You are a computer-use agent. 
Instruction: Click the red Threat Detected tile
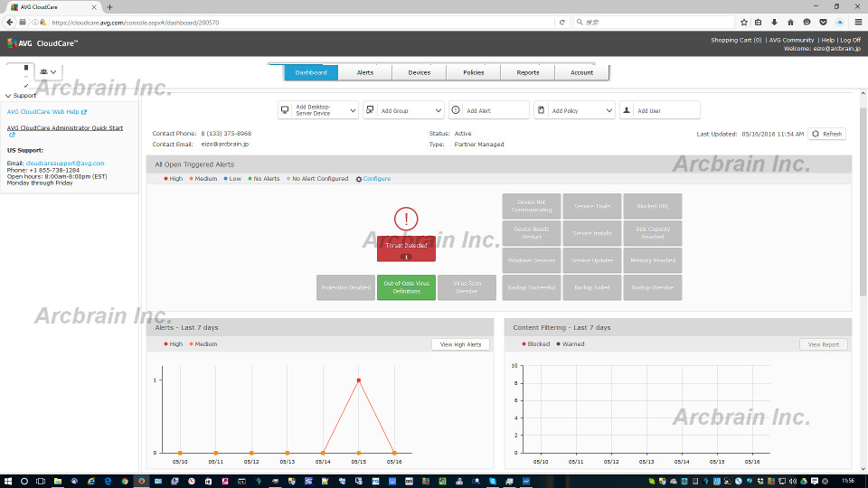406,249
